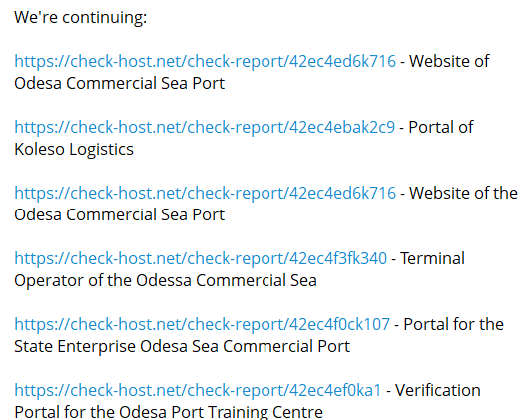Viewport: 530px width, 420px height.
Task: Click the 'Website of' text in first entry
Action: [449, 61]
